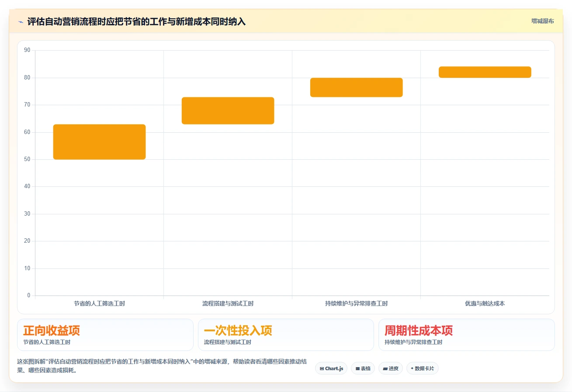Click the axis label 流程搭建与测试工时
Image resolution: width=572 pixels, height=392 pixels.
tap(228, 303)
